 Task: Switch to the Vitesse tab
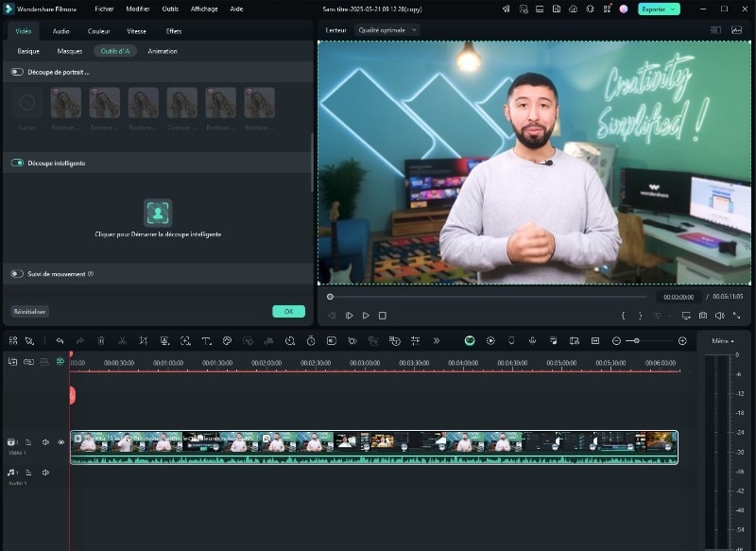tap(136, 31)
